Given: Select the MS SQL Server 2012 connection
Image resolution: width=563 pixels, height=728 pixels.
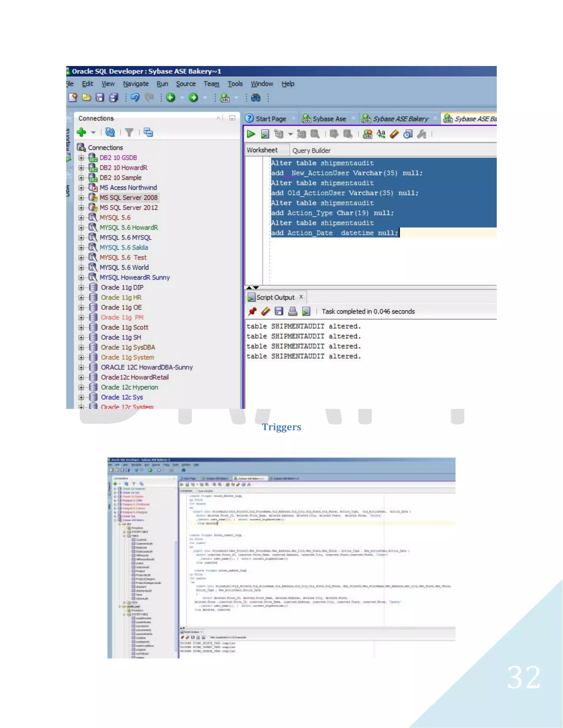Looking at the screenshot, I should (128, 207).
